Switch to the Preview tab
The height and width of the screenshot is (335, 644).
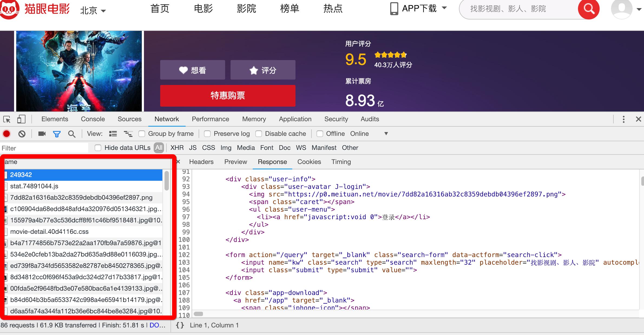235,162
